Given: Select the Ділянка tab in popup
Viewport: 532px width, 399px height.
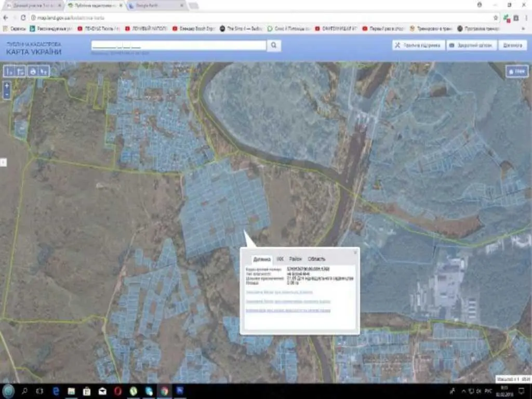Looking at the screenshot, I should (x=261, y=259).
